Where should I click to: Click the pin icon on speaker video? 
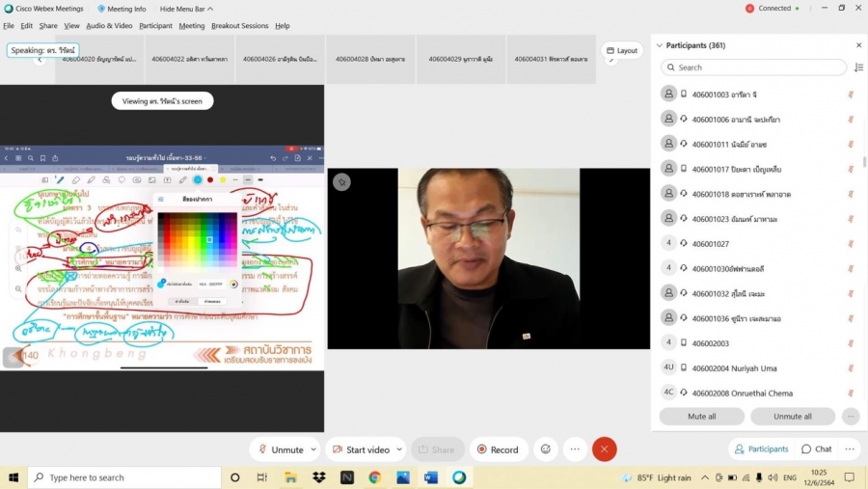(341, 181)
